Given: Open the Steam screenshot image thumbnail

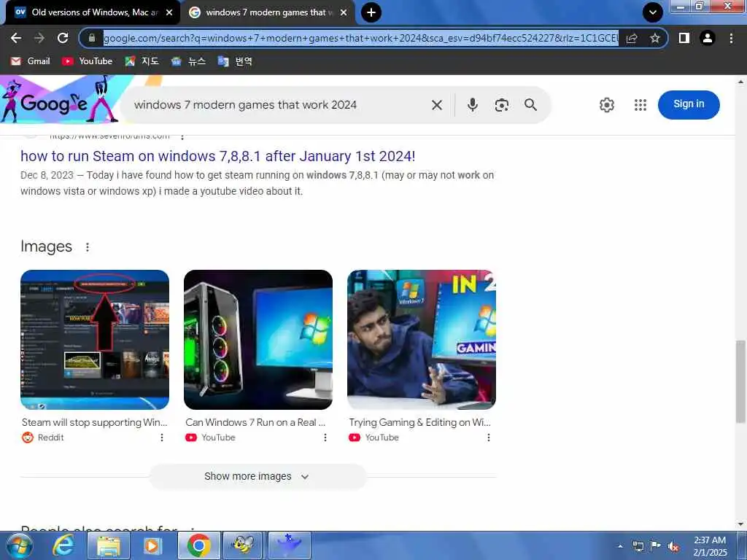Looking at the screenshot, I should [x=95, y=340].
